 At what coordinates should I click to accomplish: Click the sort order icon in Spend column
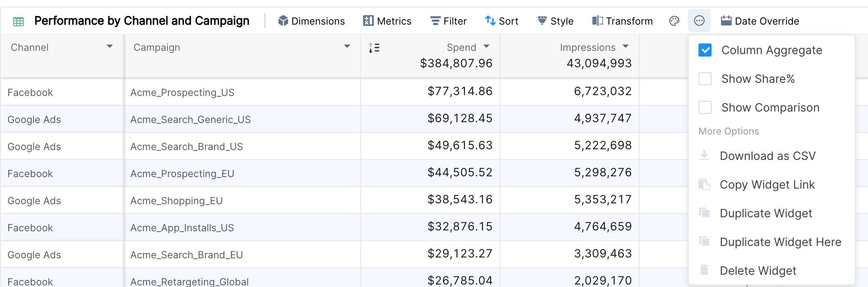374,48
